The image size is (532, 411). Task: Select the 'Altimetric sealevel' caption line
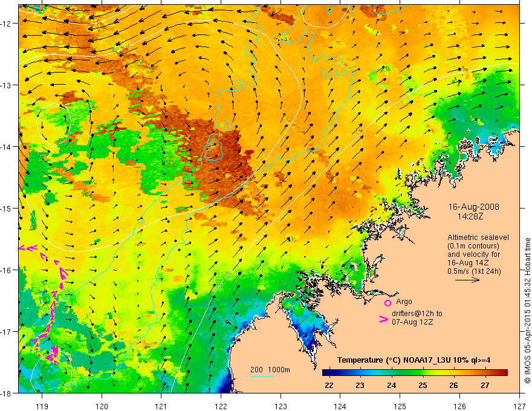478,238
